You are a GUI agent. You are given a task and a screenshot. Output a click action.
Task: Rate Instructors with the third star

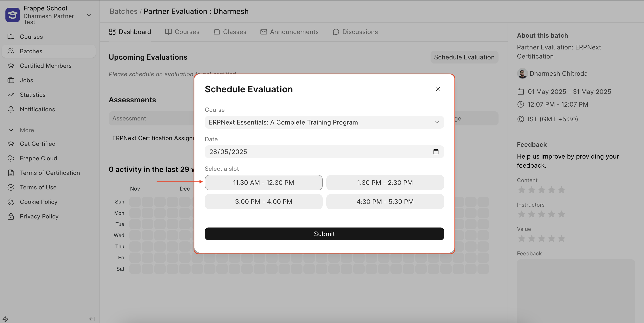click(x=542, y=214)
